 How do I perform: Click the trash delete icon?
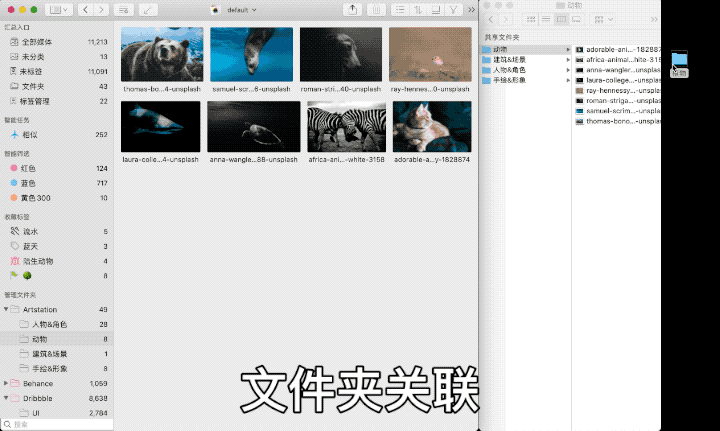[x=376, y=10]
